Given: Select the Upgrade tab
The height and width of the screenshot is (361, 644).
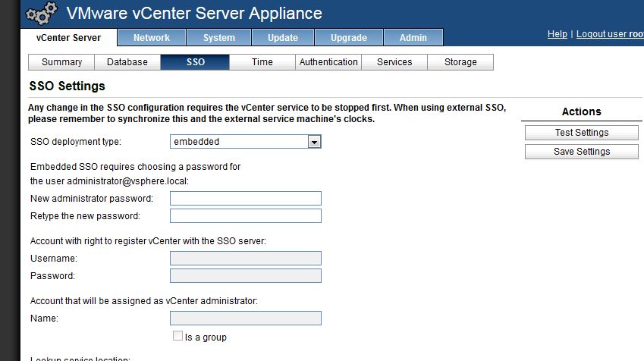Looking at the screenshot, I should [x=349, y=38].
